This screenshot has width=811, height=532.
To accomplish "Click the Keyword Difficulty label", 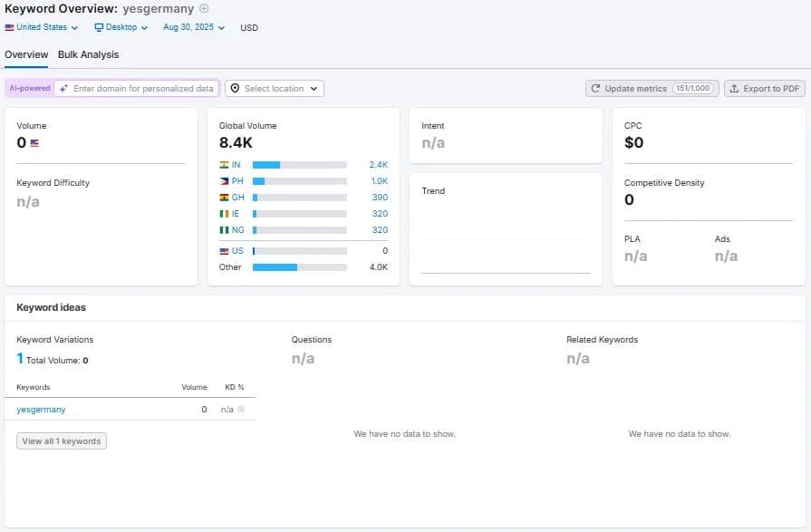I will (x=53, y=183).
